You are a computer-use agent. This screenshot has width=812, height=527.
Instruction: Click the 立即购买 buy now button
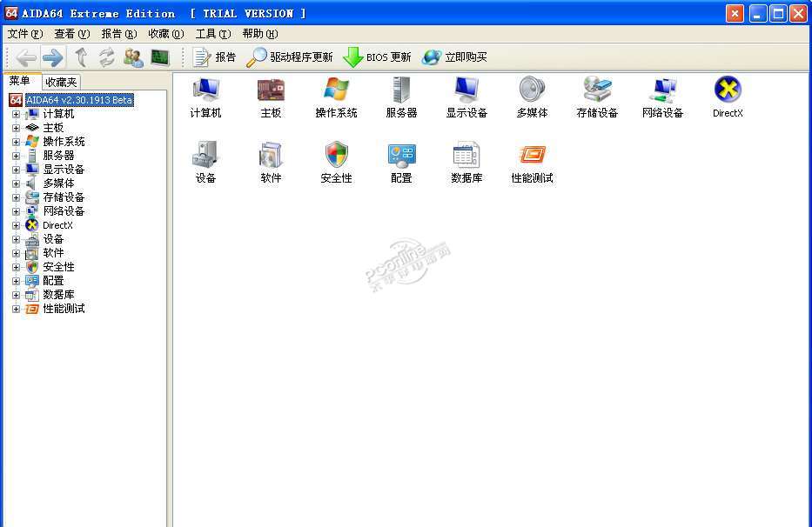454,57
